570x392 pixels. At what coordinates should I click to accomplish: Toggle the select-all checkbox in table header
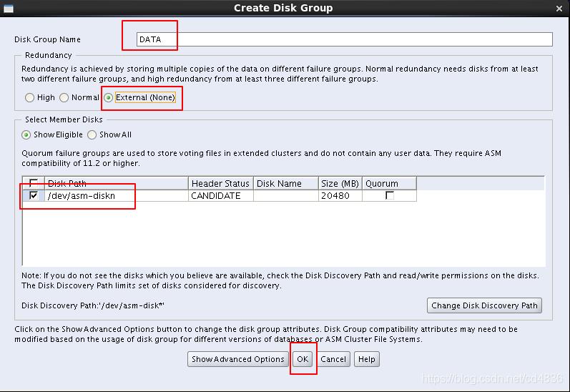click(x=34, y=183)
